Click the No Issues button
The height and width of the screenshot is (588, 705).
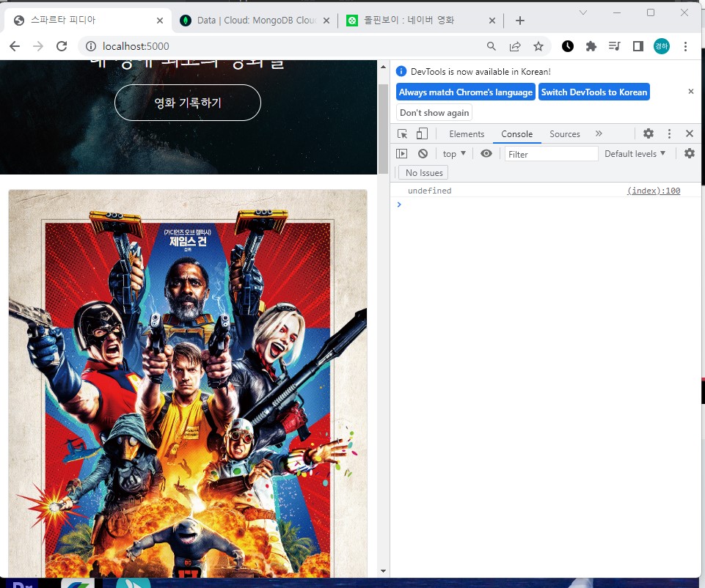pyautogui.click(x=423, y=172)
